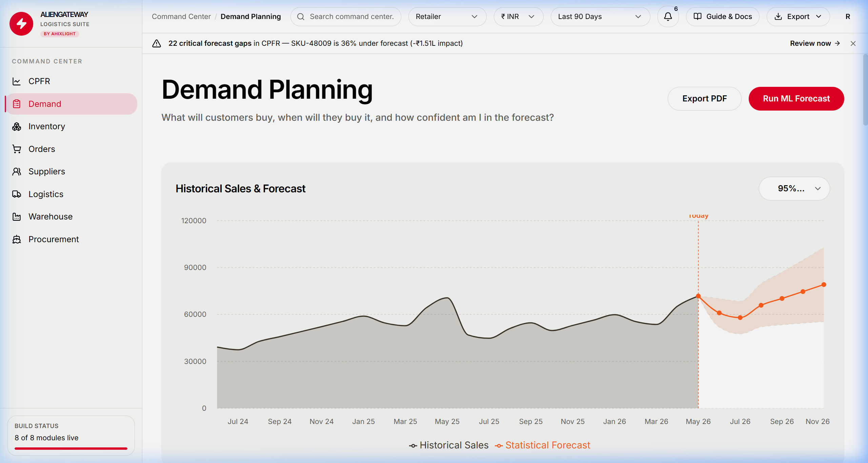Open Guide & Docs

click(x=722, y=17)
